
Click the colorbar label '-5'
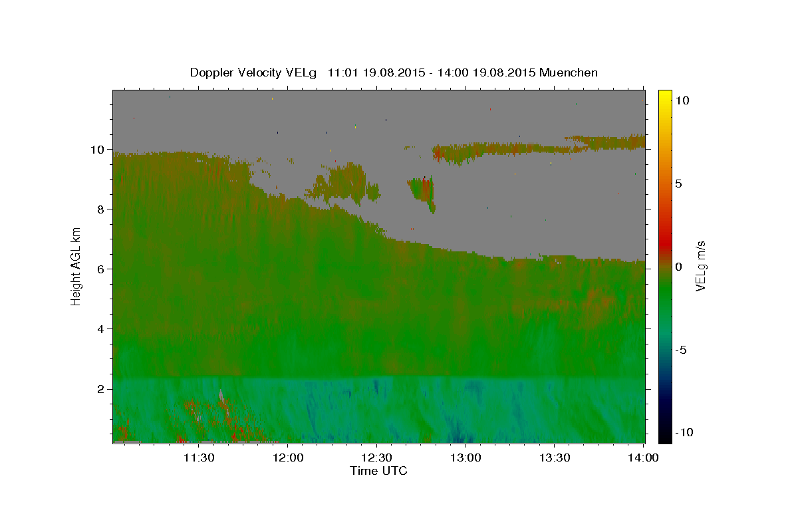click(x=681, y=350)
